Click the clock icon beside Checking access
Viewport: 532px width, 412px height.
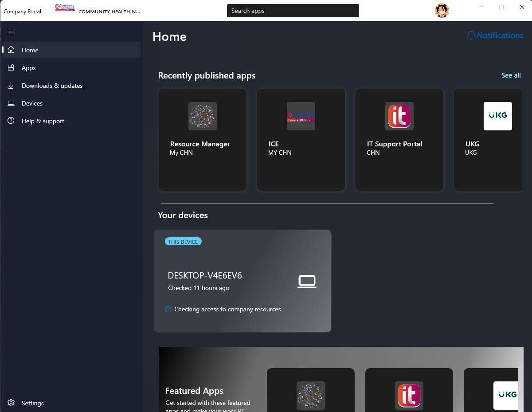coord(168,309)
